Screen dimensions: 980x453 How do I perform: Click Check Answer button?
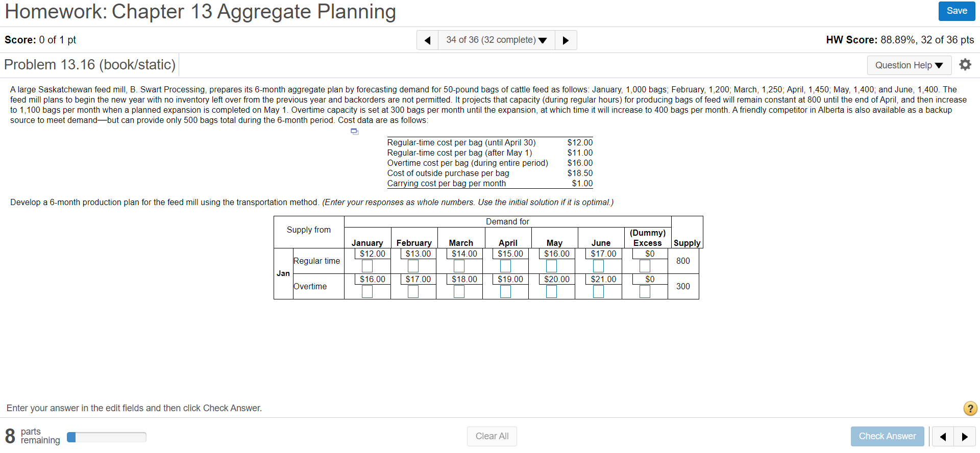pos(887,436)
